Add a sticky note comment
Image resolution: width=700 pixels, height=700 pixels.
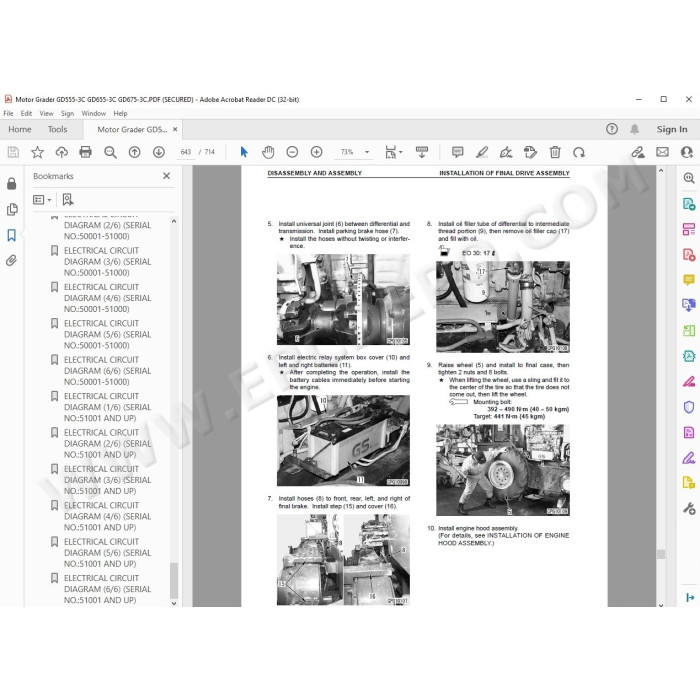458,152
